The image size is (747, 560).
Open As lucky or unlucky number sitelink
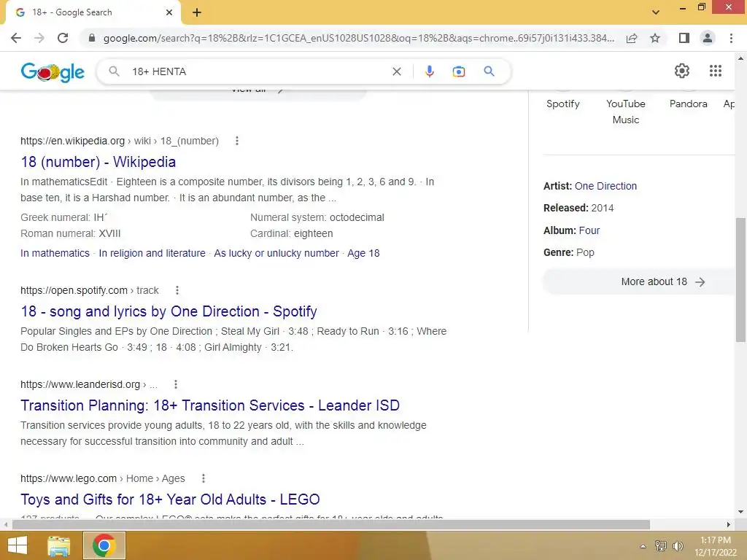tap(276, 253)
